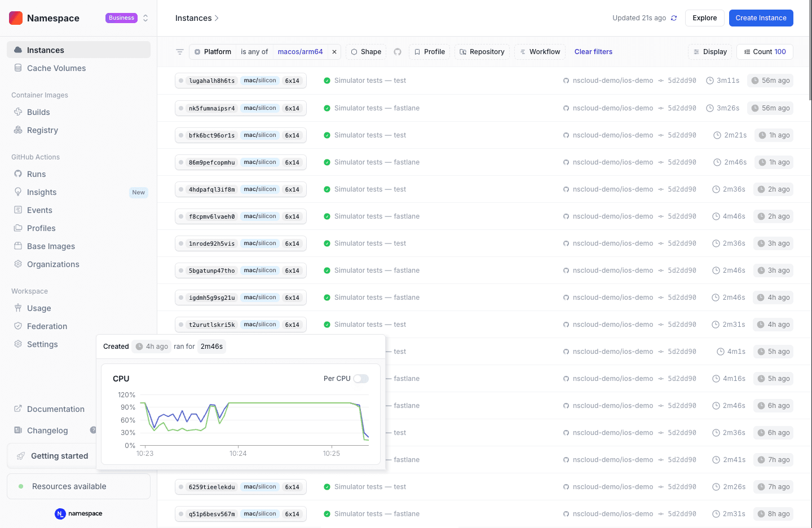Switch to the Events section

click(39, 210)
